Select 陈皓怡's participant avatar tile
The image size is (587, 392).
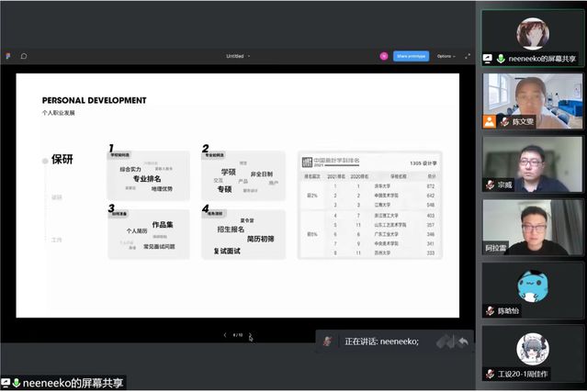coord(532,290)
